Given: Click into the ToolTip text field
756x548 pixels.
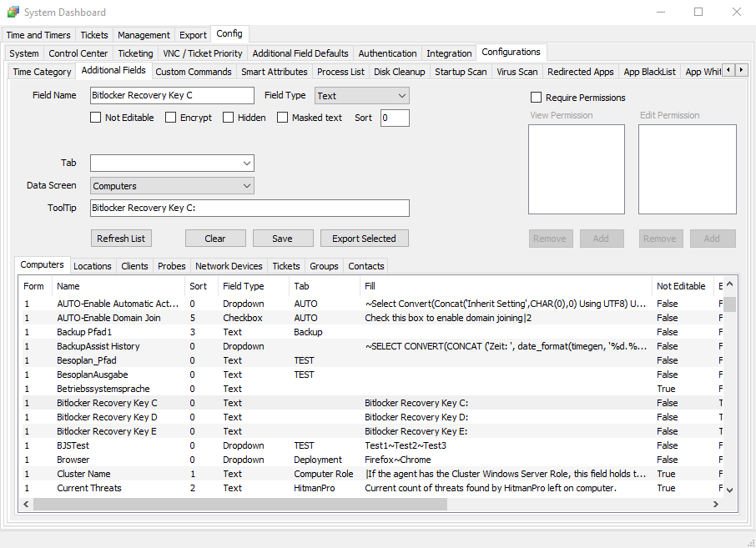Looking at the screenshot, I should [249, 209].
